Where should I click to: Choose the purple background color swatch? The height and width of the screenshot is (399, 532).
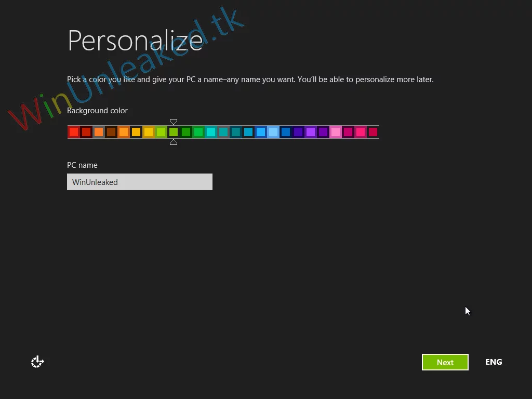point(310,131)
